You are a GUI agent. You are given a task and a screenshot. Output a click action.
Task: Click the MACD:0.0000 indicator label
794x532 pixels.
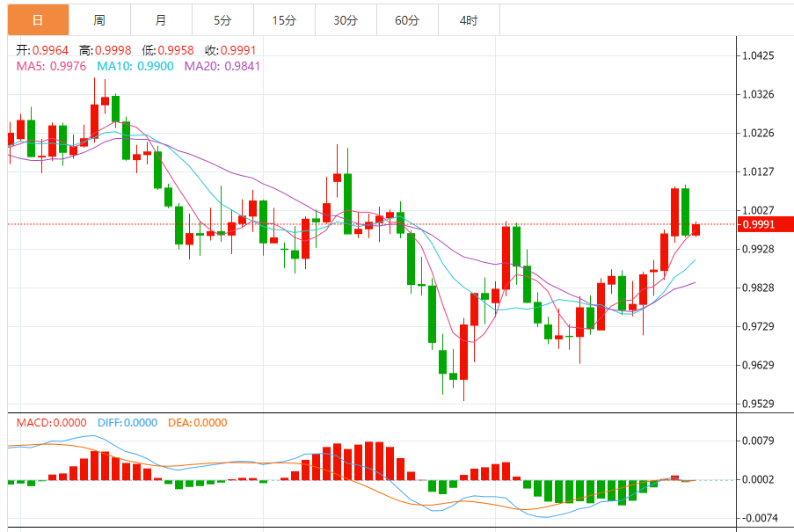[x=51, y=423]
